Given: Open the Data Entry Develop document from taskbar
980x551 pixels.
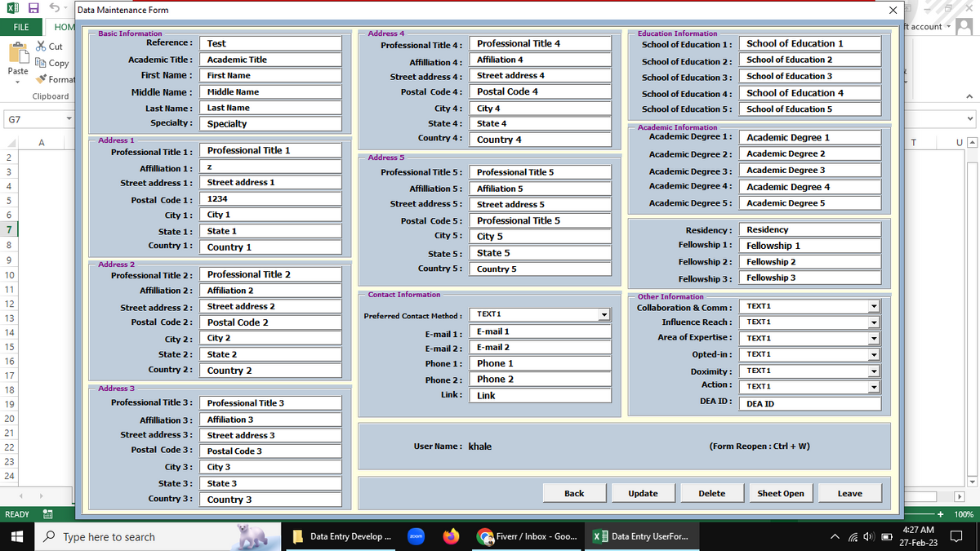Looking at the screenshot, I should click(343, 536).
